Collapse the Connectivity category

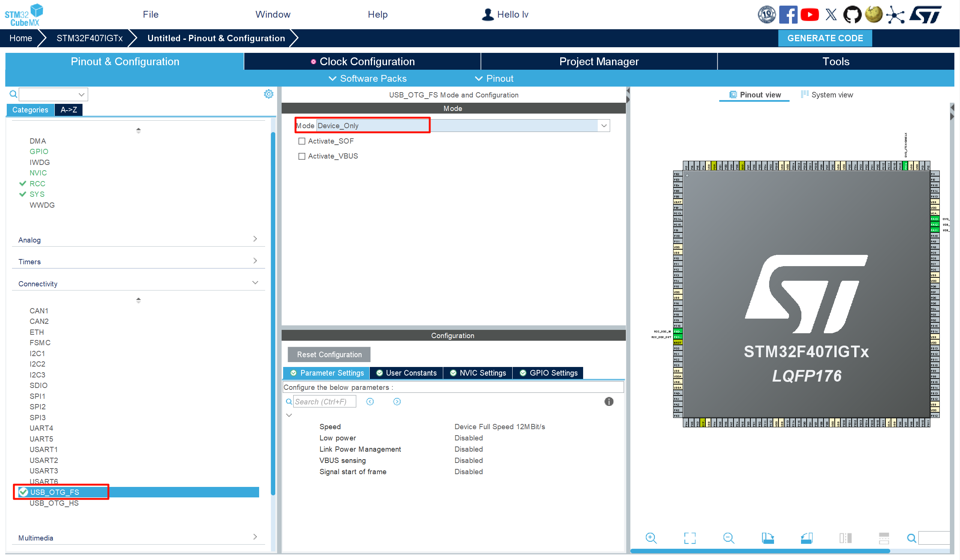[255, 283]
